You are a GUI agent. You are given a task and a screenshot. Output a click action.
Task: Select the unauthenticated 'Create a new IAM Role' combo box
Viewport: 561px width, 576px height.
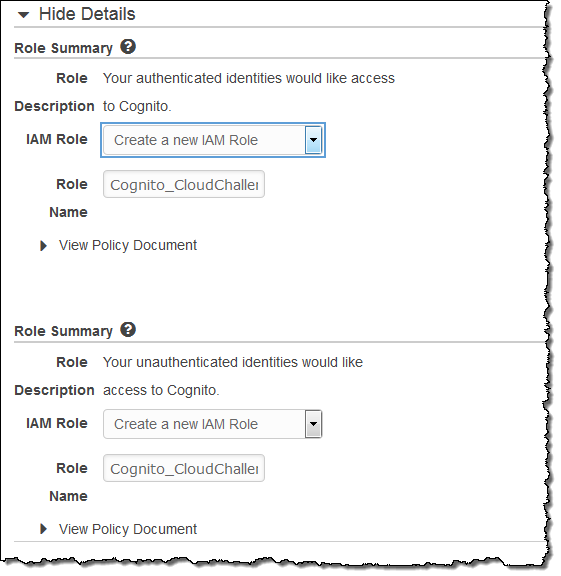point(213,424)
